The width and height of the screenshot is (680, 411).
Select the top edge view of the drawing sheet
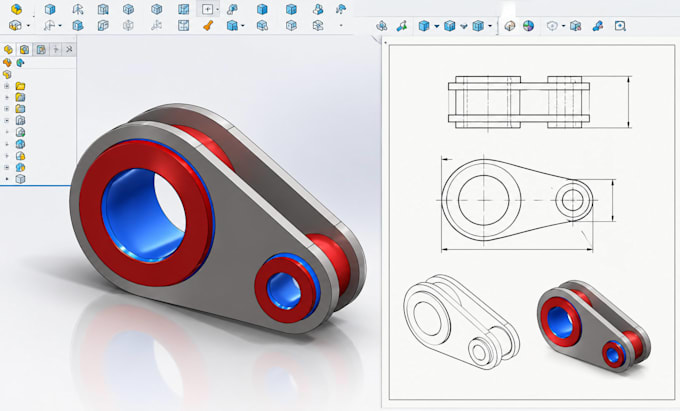[519, 102]
